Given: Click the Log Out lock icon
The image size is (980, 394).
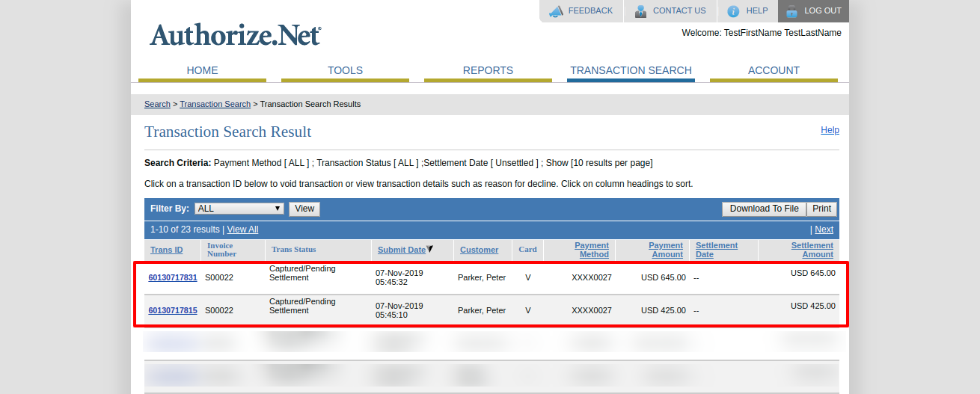Looking at the screenshot, I should (791, 11).
